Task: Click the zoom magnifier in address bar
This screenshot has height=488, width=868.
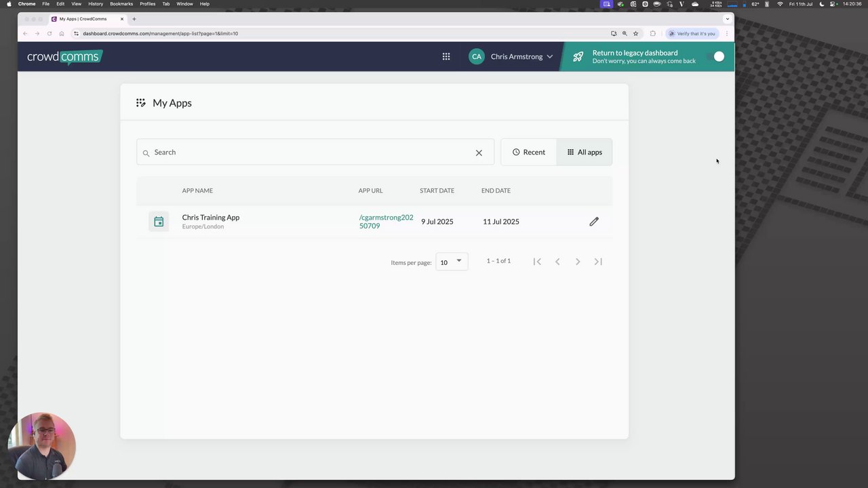Action: [625, 33]
